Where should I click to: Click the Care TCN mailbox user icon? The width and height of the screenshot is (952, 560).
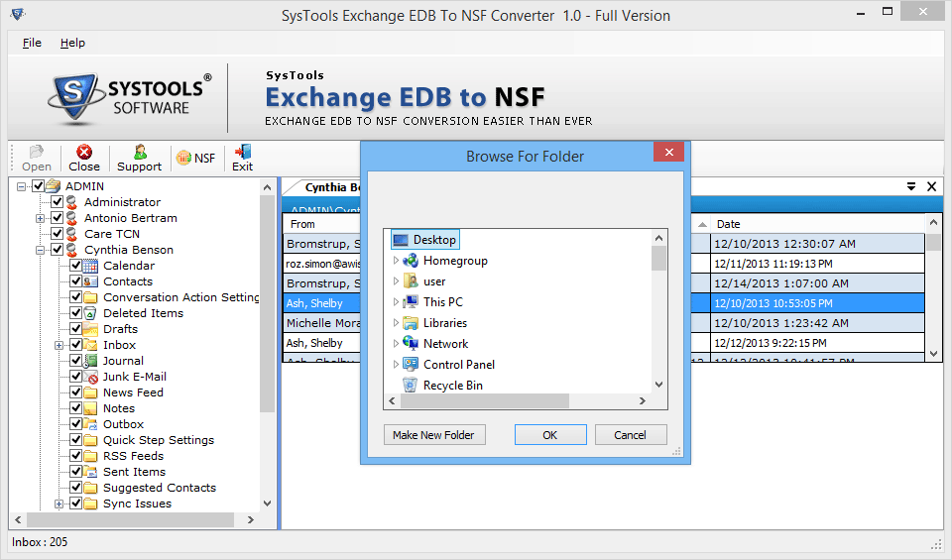point(72,234)
